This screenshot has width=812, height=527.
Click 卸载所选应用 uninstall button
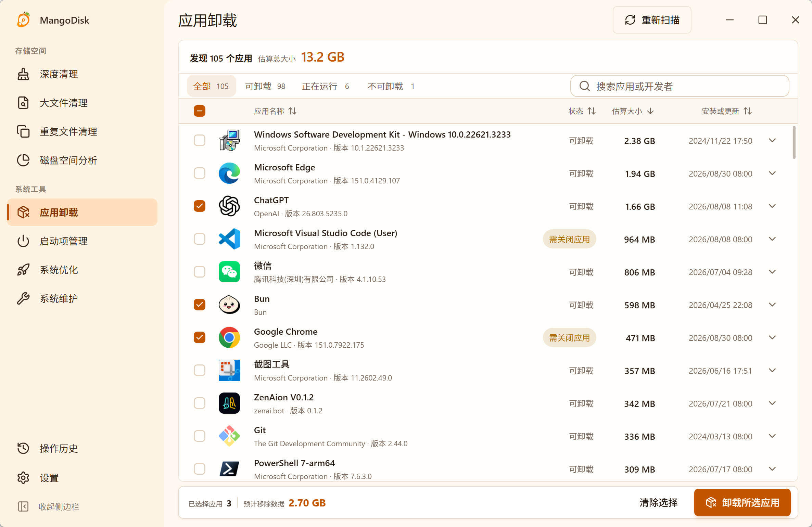pyautogui.click(x=742, y=503)
